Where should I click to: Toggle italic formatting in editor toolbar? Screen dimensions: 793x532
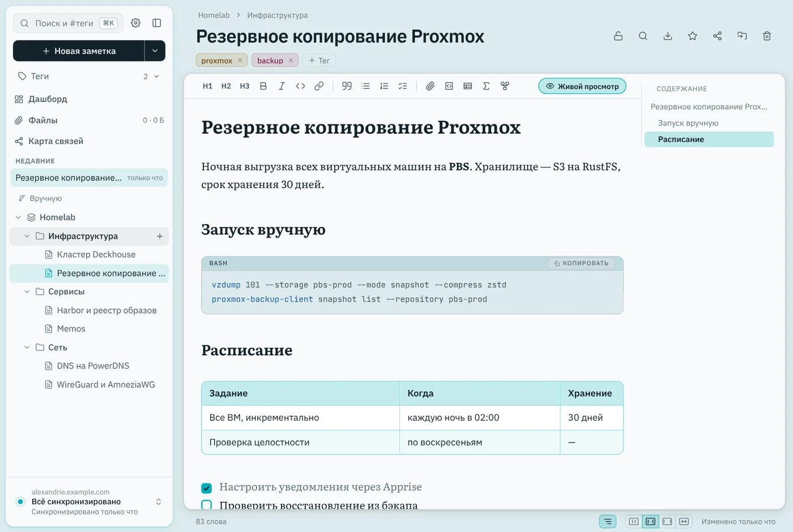[282, 86]
